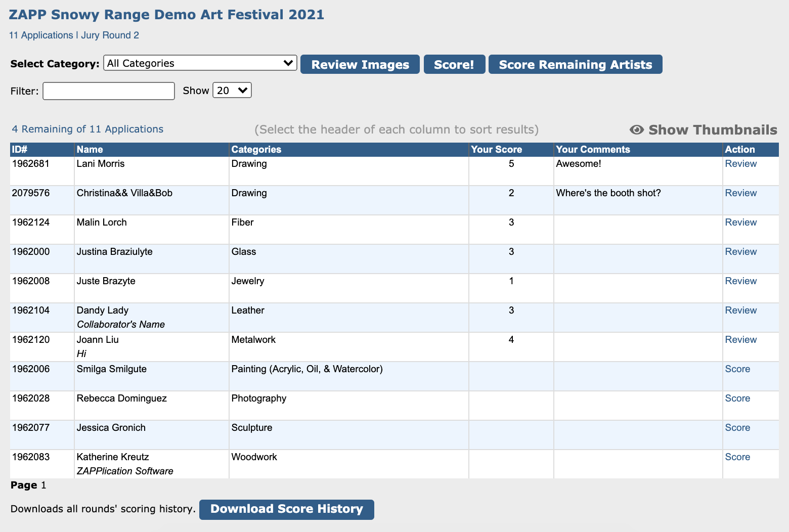
Task: Score Katherine Kreutz's Woodwork application
Action: (x=737, y=457)
